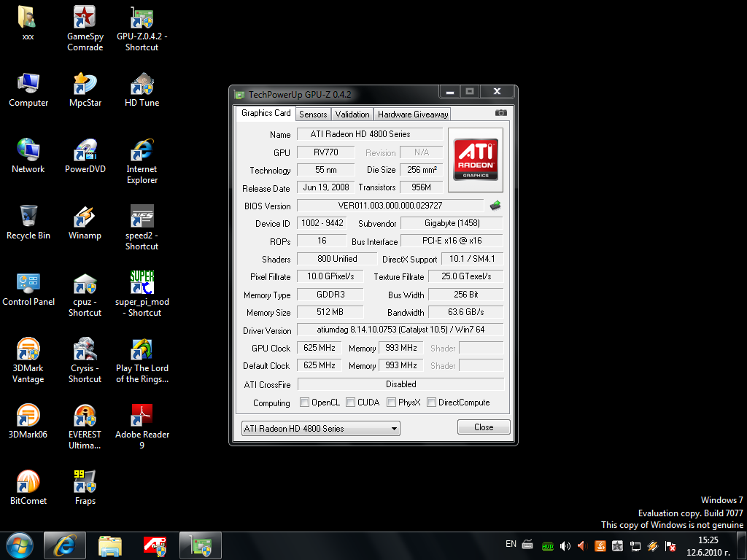
Task: Select the Network desktop icon
Action: pyautogui.click(x=28, y=156)
